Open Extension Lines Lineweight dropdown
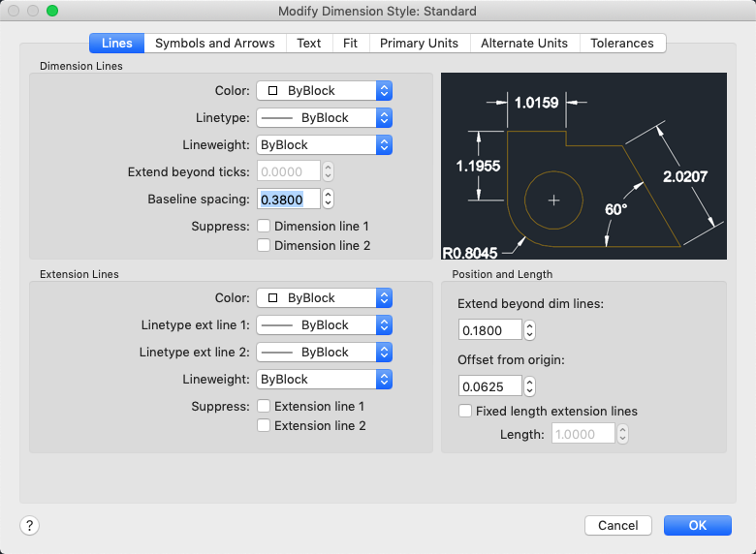 point(324,380)
